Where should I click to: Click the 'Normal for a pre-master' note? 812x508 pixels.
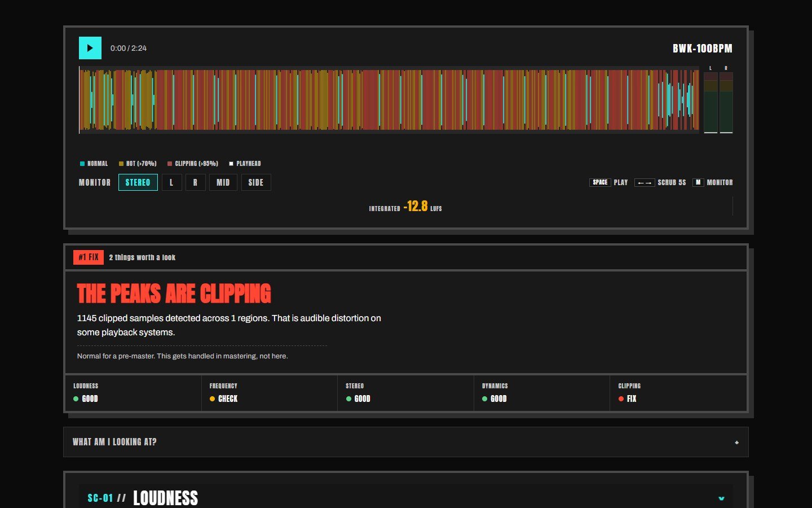click(x=183, y=356)
